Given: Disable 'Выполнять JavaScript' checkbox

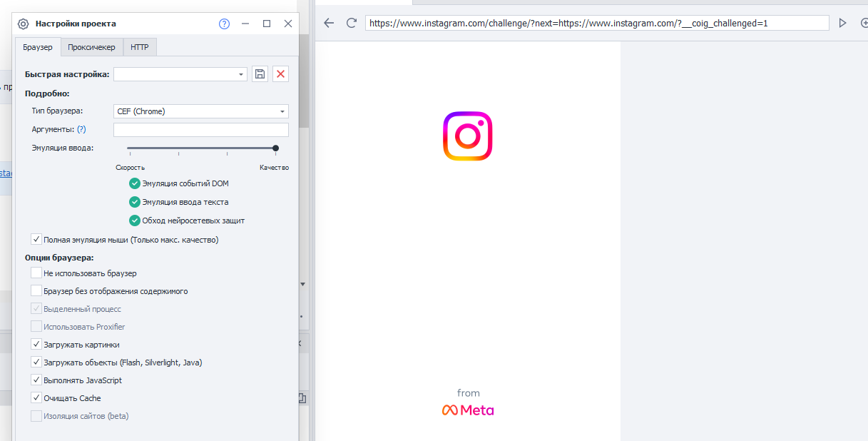Looking at the screenshot, I should [36, 380].
